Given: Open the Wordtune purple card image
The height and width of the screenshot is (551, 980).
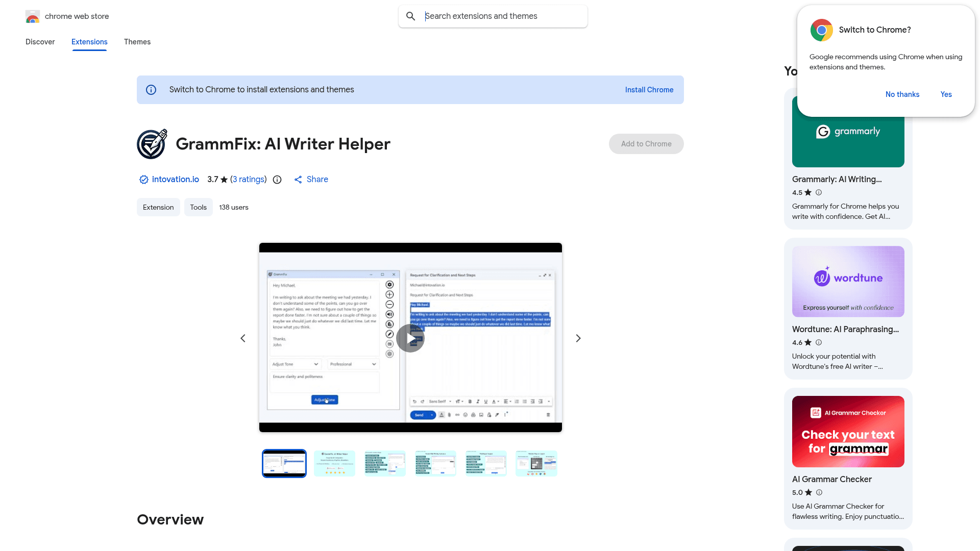Looking at the screenshot, I should [x=848, y=282].
